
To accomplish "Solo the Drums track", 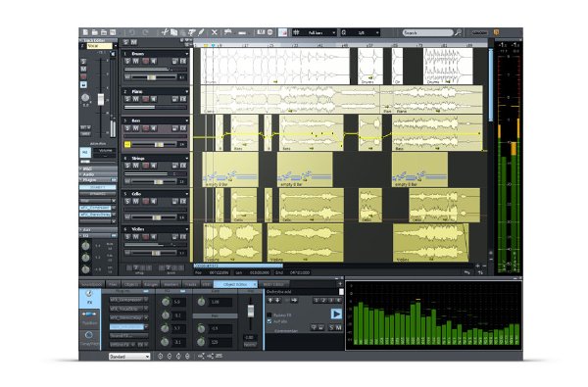I will [127, 61].
